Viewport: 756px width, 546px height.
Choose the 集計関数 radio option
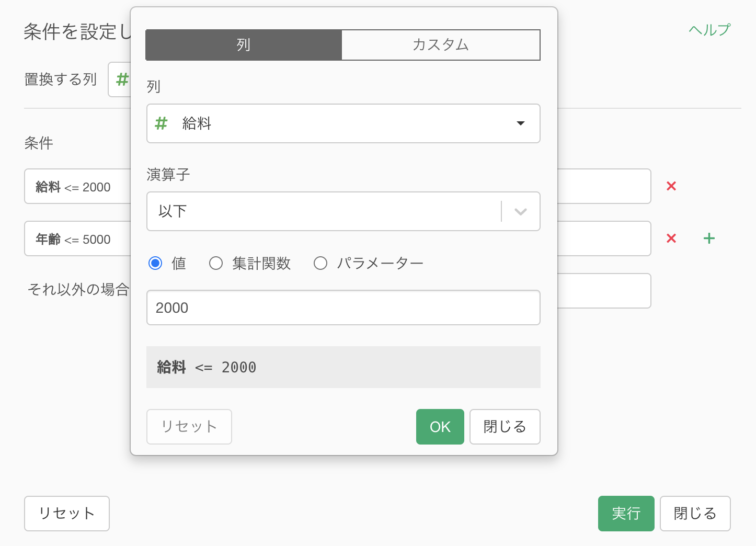[216, 263]
